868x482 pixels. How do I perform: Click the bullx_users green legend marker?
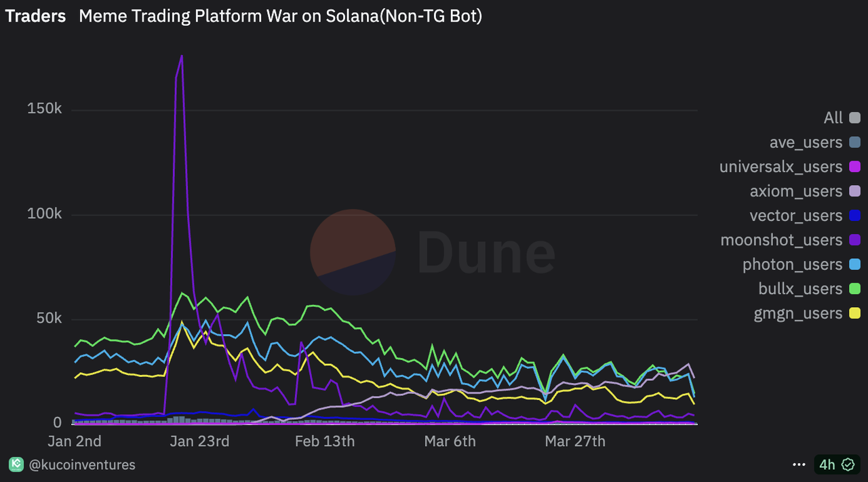click(x=854, y=289)
